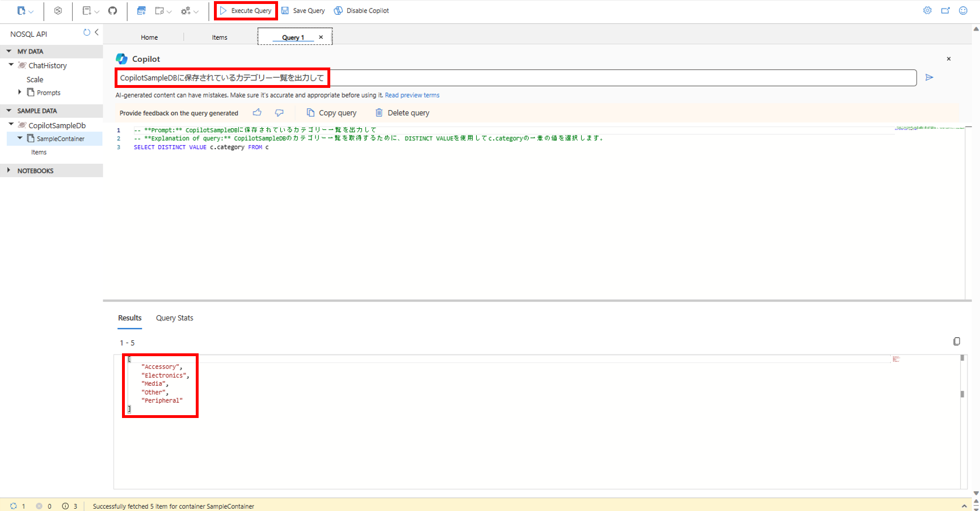Click the info count icon in status bar
The height and width of the screenshot is (511, 980).
pos(65,506)
